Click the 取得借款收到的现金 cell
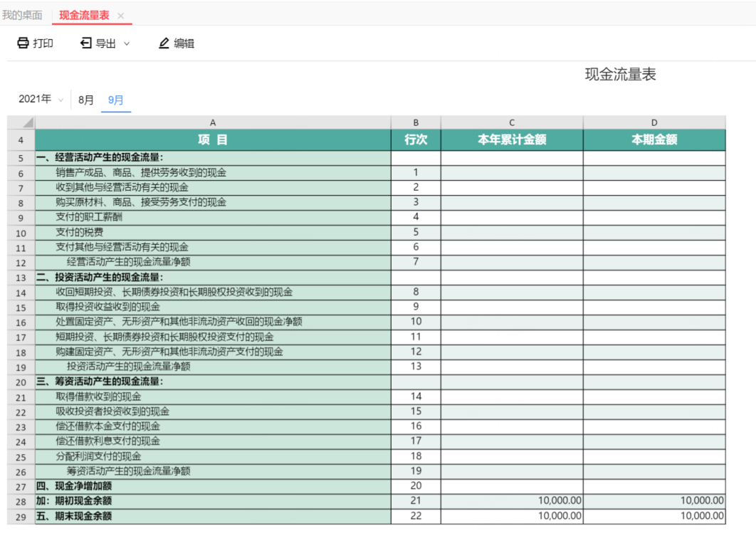Viewport: 756px width, 536px height. (x=98, y=396)
